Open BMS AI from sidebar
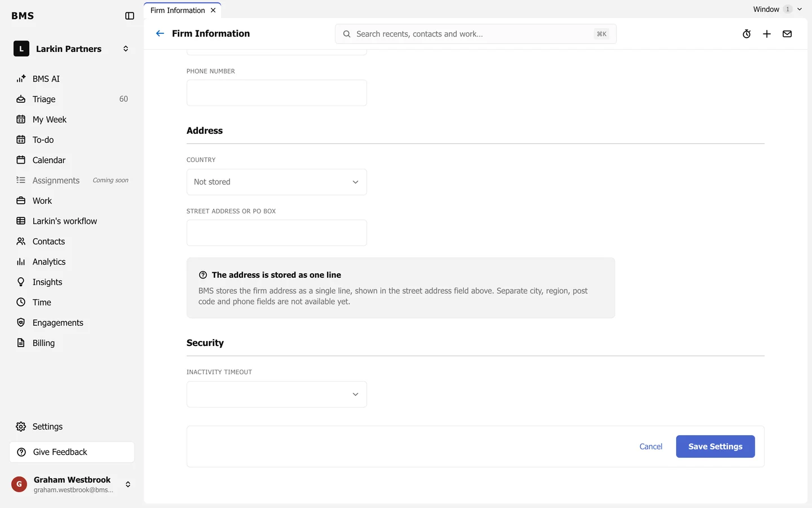Image resolution: width=812 pixels, height=508 pixels. [72, 79]
